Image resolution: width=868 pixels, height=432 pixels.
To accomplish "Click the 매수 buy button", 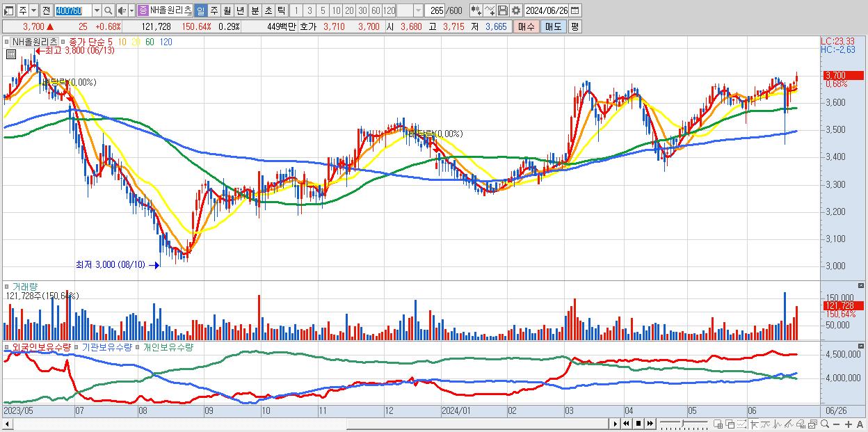I will point(526,26).
